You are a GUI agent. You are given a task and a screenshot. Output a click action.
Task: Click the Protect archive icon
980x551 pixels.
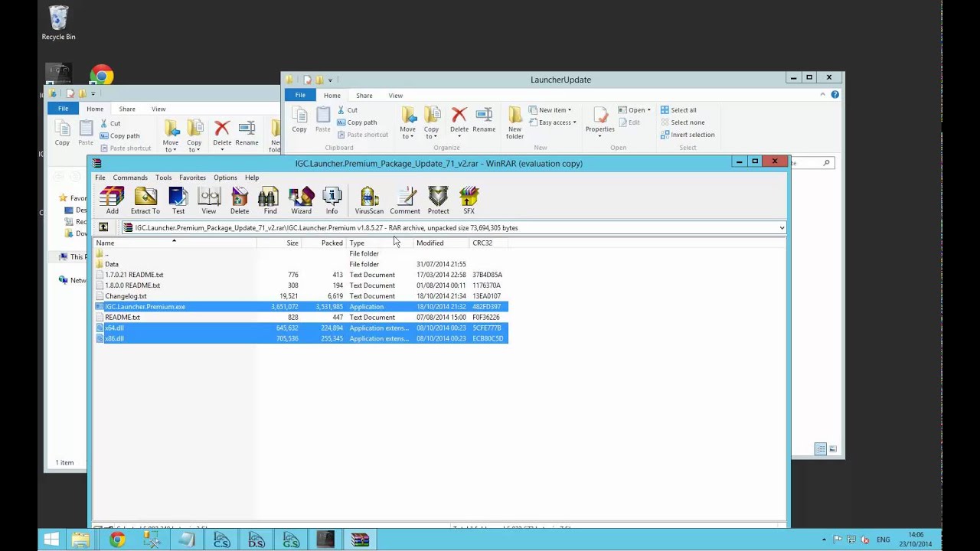(438, 201)
